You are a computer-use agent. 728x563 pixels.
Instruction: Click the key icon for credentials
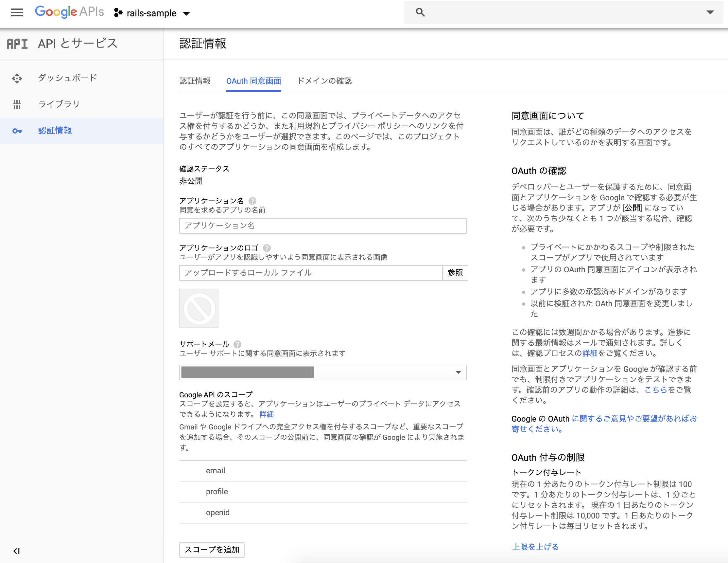pyautogui.click(x=17, y=131)
